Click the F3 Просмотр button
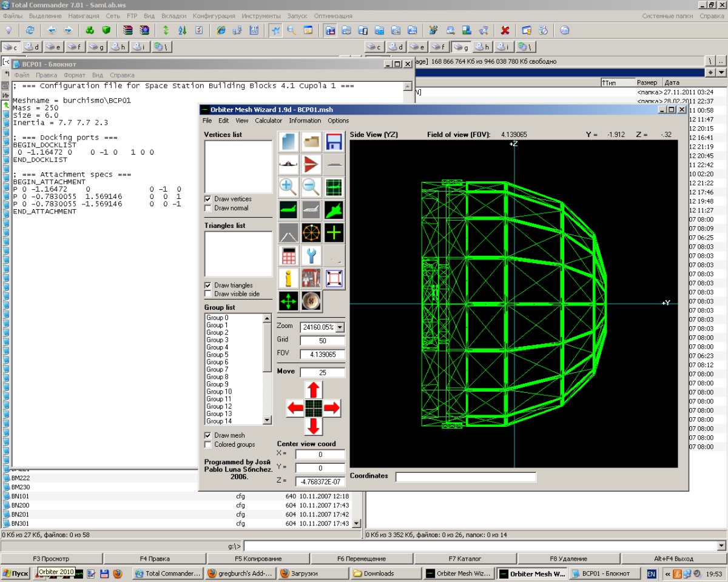The image size is (728, 582). [x=52, y=558]
